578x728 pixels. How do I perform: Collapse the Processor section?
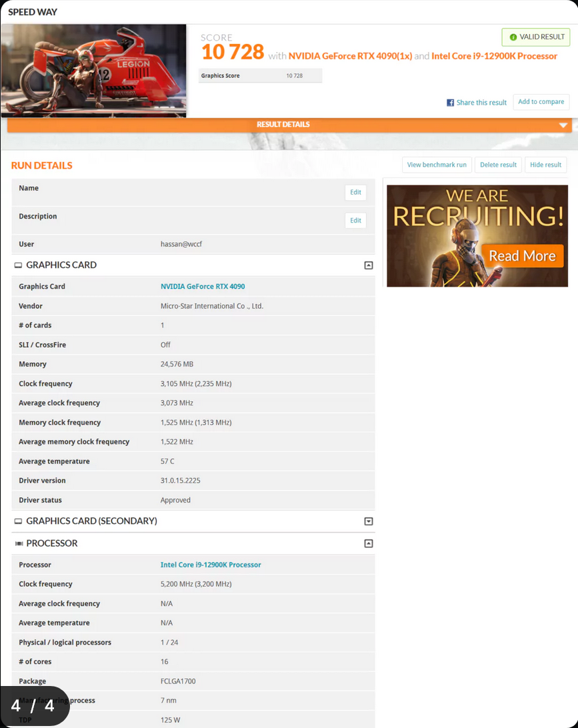[368, 543]
